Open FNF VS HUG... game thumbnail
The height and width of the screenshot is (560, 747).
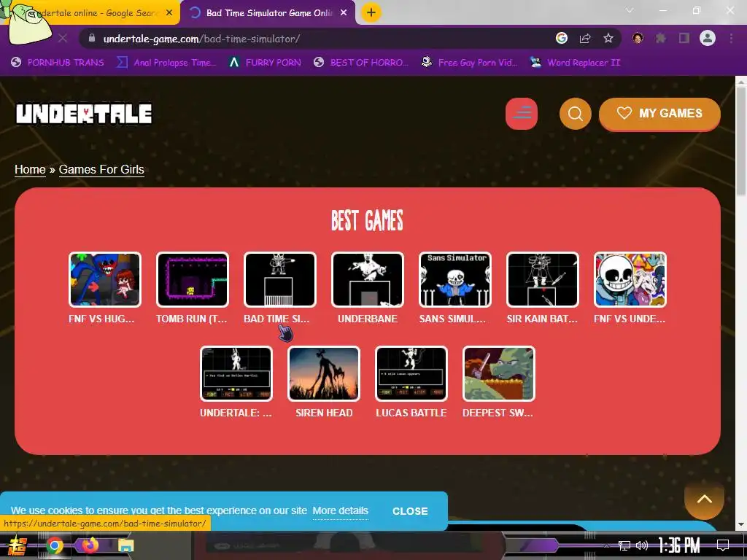105,279
